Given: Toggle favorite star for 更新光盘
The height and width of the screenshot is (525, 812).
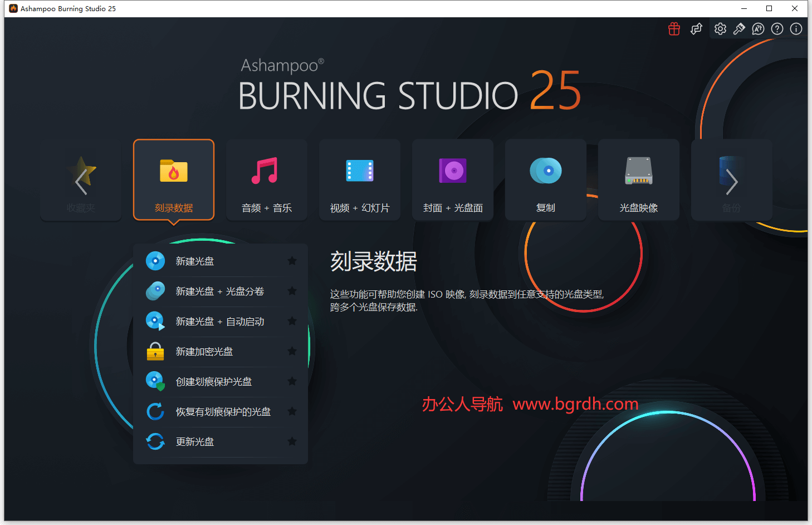Looking at the screenshot, I should coord(292,441).
